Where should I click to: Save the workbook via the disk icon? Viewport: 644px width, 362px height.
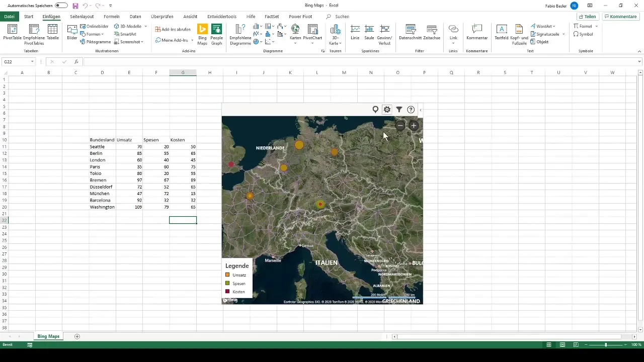[x=75, y=6]
